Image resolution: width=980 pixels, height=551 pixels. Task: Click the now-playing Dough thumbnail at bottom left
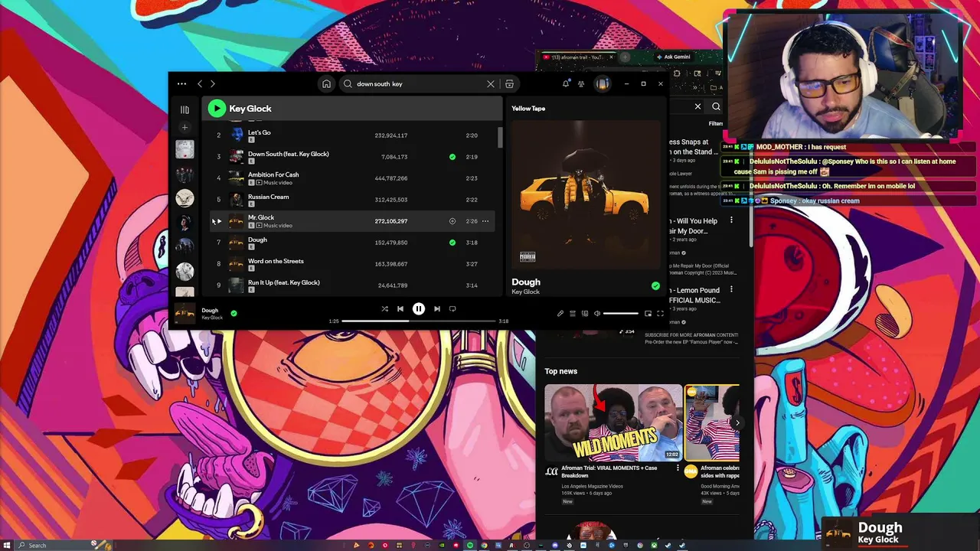[185, 314]
